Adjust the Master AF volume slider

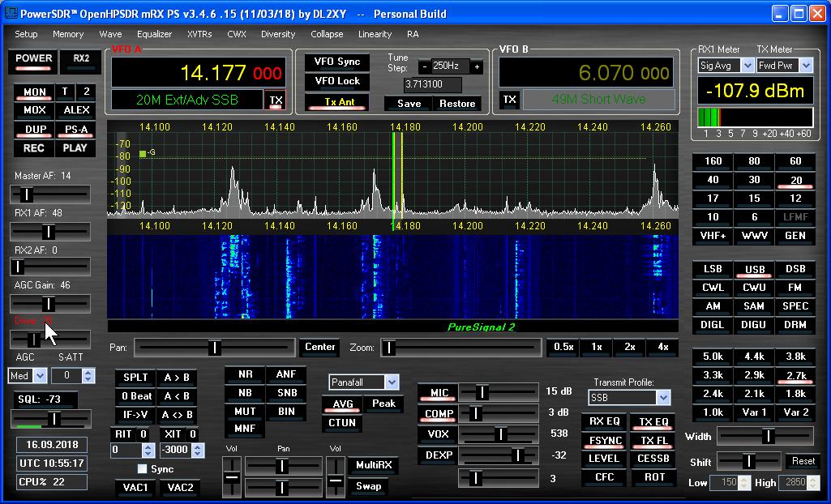(x=49, y=194)
